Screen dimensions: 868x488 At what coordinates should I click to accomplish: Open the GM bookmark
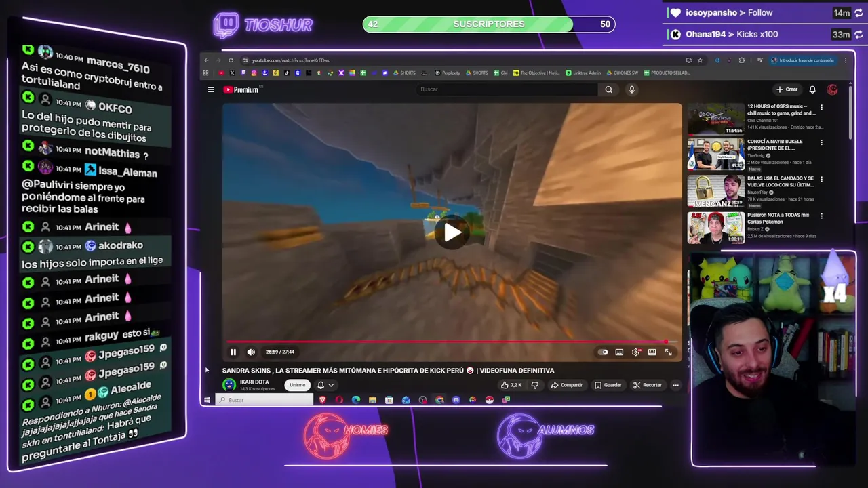[500, 73]
